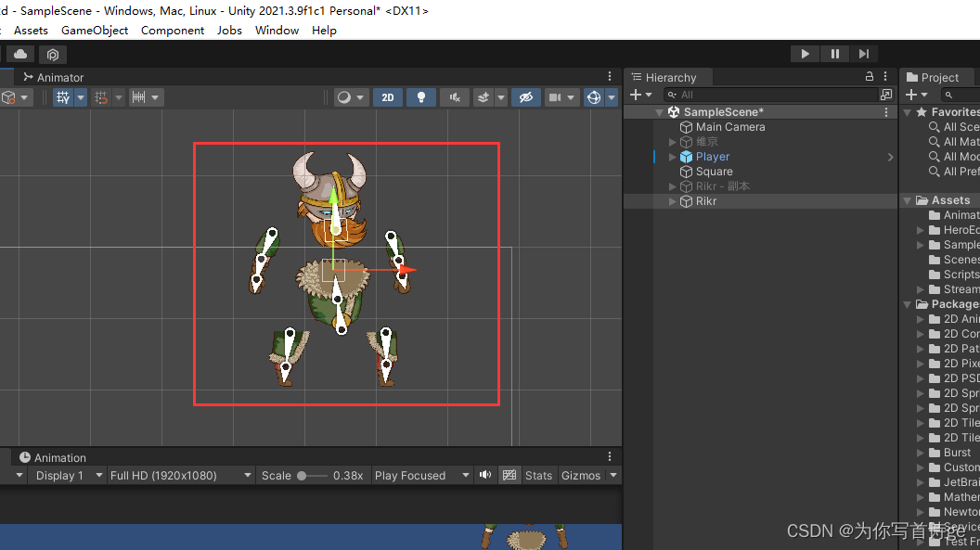Open scene gizmos dropdown arrow

612,97
